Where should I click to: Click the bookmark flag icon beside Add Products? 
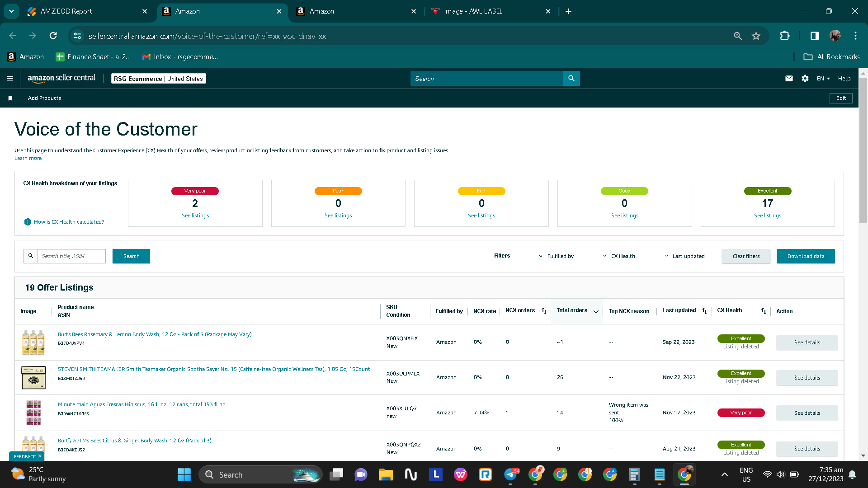pos(10,98)
